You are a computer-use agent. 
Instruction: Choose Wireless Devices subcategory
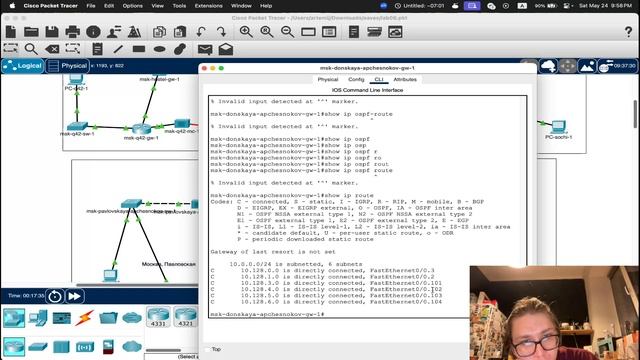(x=85, y=347)
